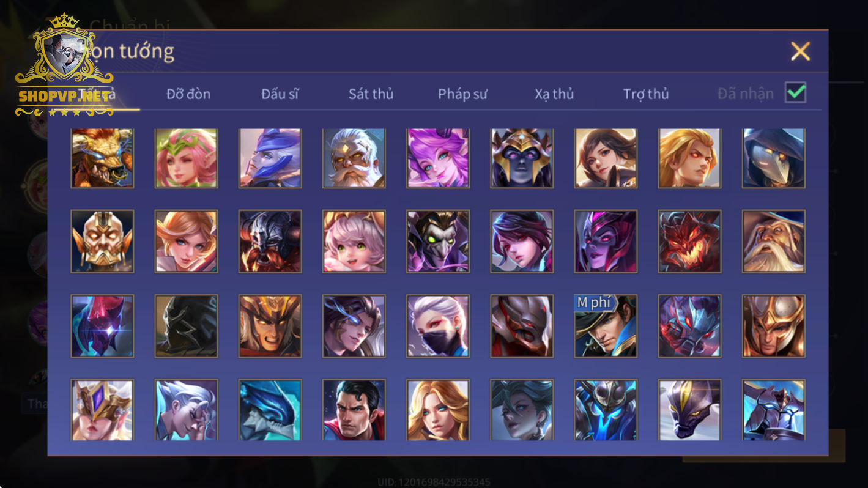Switch to the Xạ thủ tab
The width and height of the screenshot is (868, 488).
coord(554,94)
